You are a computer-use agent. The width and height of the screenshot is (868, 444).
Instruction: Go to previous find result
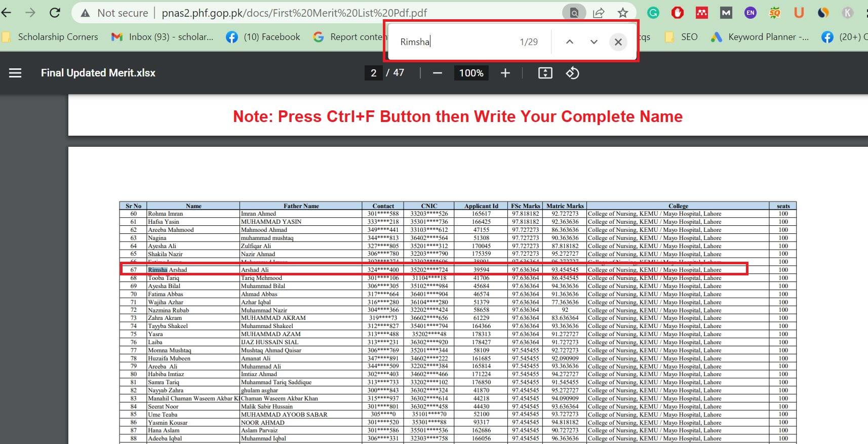click(570, 42)
